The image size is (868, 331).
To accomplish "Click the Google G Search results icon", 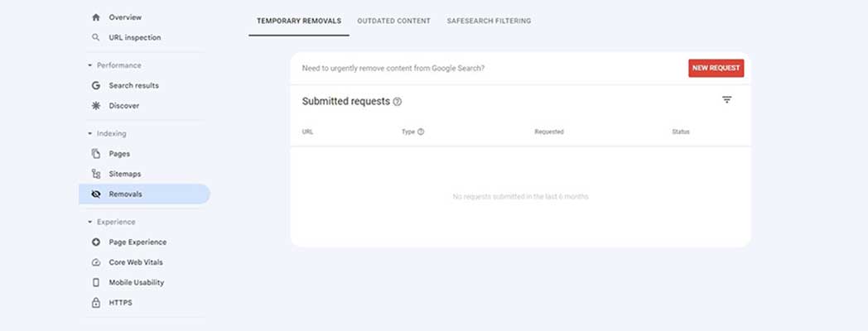I will point(96,85).
